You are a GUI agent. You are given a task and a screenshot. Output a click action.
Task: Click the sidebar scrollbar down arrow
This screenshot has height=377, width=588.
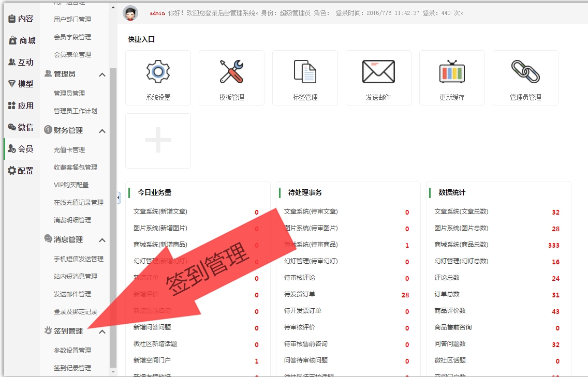[x=113, y=372]
